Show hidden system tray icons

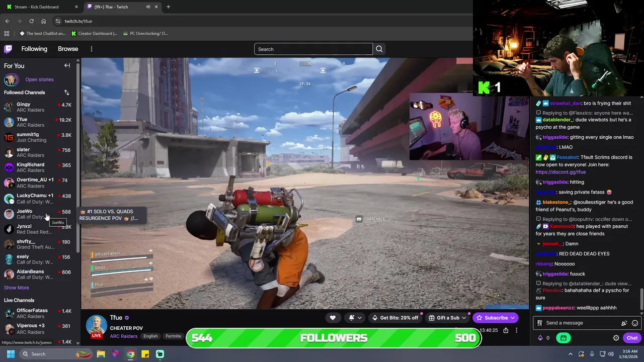(x=570, y=354)
